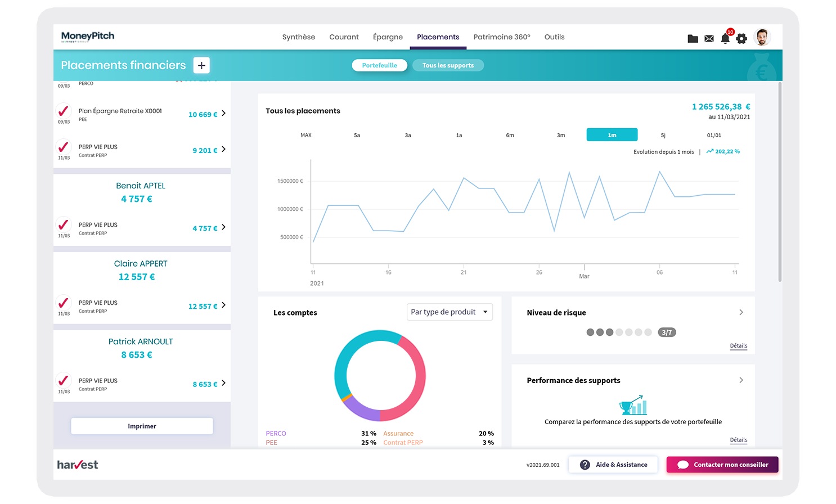The height and width of the screenshot is (504, 836).
Task: Open the user profile avatar
Action: pos(762,37)
